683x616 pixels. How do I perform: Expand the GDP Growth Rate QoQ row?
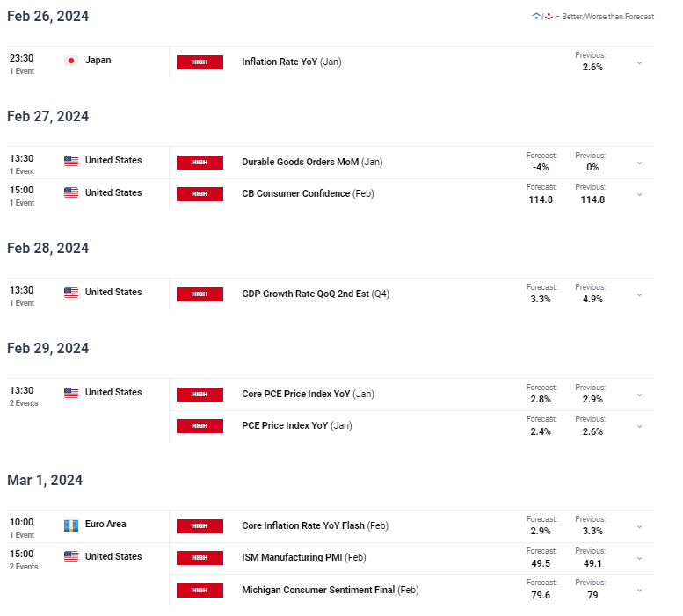click(639, 294)
